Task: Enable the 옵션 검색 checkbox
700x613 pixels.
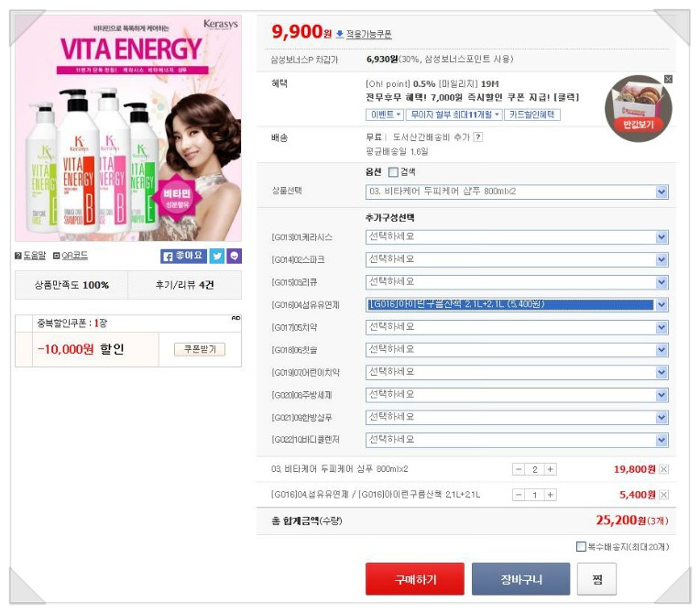Action: tap(393, 172)
